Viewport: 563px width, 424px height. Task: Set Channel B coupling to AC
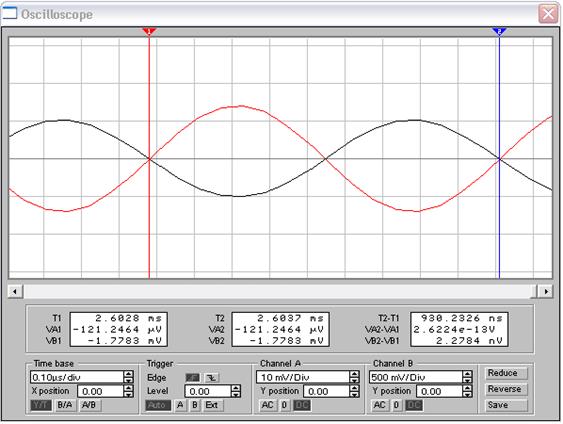click(x=380, y=405)
